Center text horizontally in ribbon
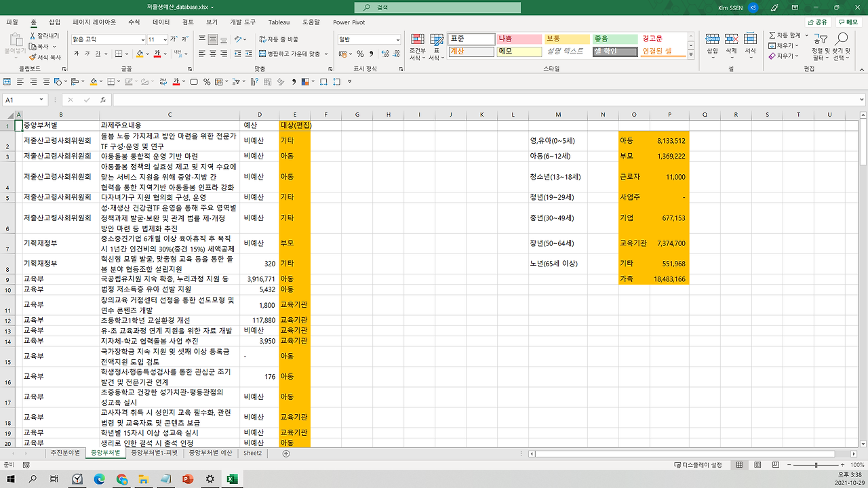 [213, 54]
